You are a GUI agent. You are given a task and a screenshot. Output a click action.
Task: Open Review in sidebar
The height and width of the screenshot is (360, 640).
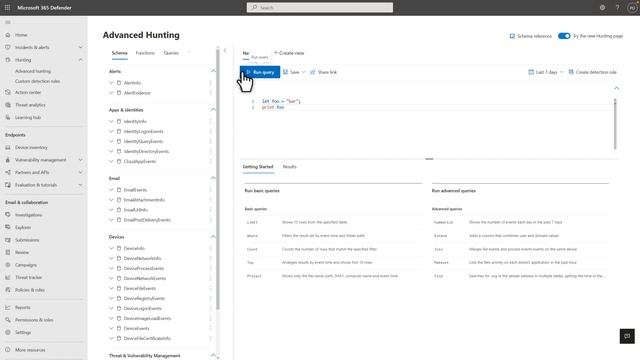click(22, 252)
